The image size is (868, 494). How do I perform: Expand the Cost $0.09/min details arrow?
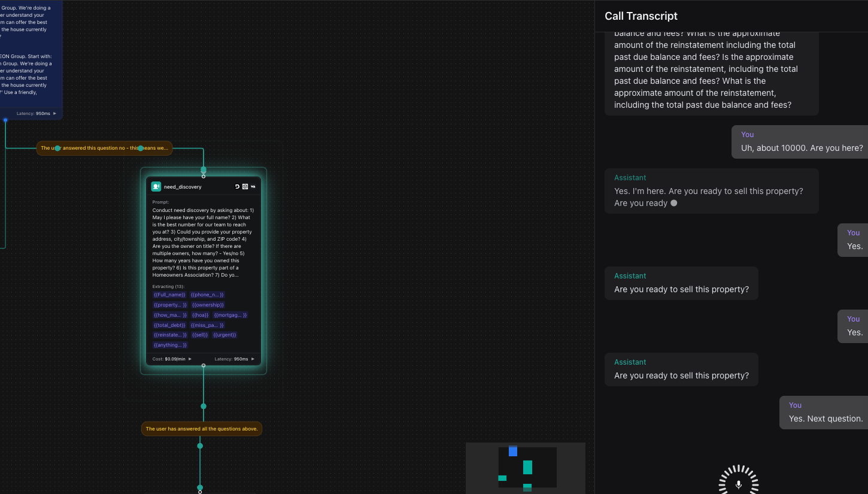tap(190, 359)
